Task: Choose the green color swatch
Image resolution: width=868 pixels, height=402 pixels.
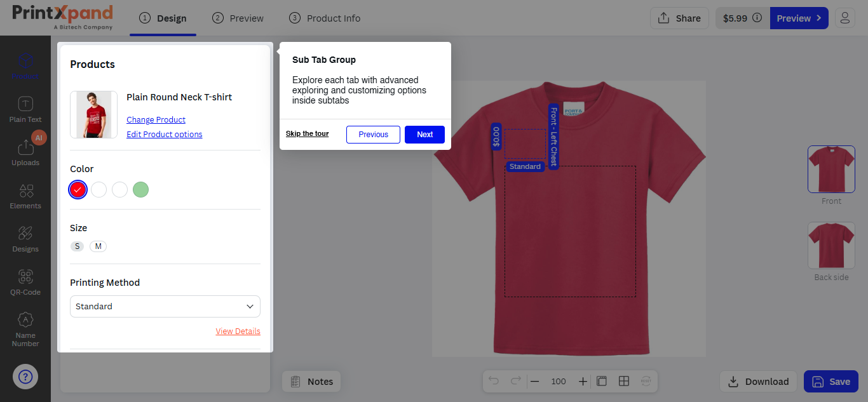Action: tap(140, 189)
